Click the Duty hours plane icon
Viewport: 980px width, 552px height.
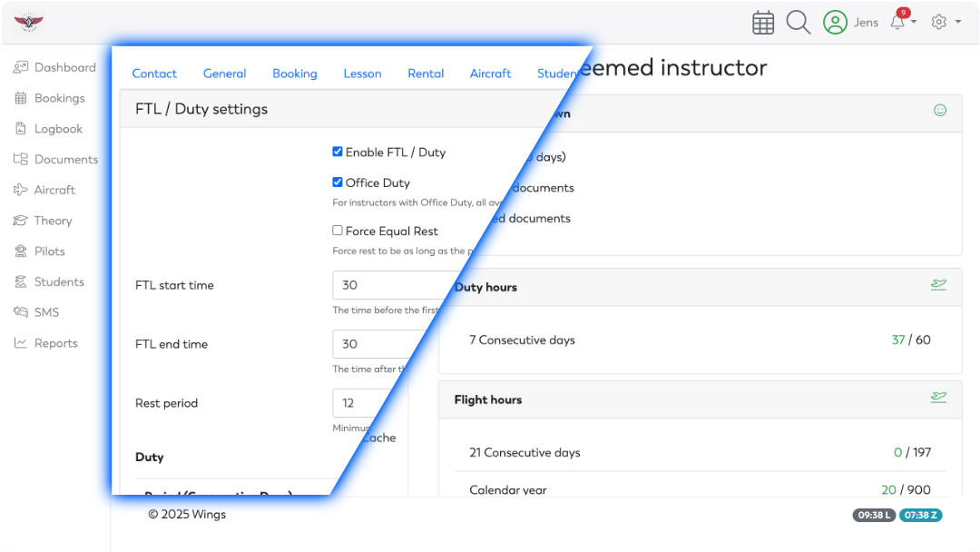click(x=938, y=285)
